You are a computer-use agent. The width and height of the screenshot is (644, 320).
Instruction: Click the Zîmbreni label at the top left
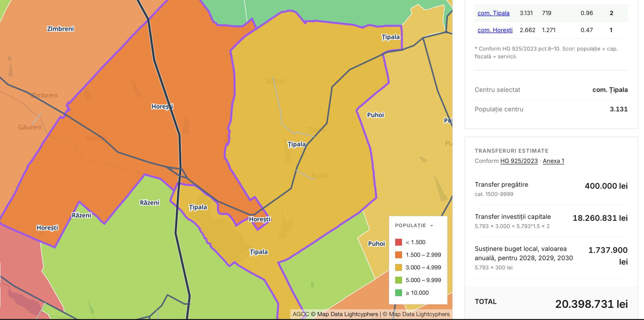(x=60, y=29)
